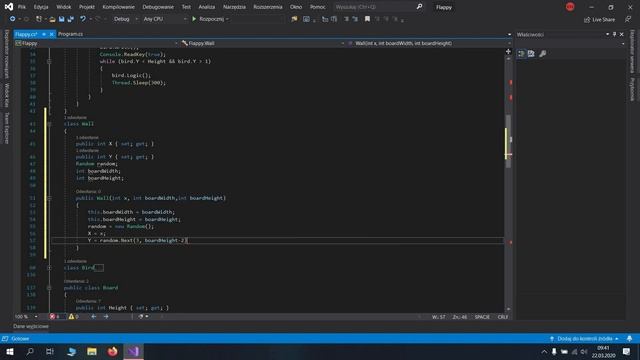Image resolution: width=640 pixels, height=360 pixels.
Task: Open the Flappy project scope dropdown
Action: (x=96, y=43)
